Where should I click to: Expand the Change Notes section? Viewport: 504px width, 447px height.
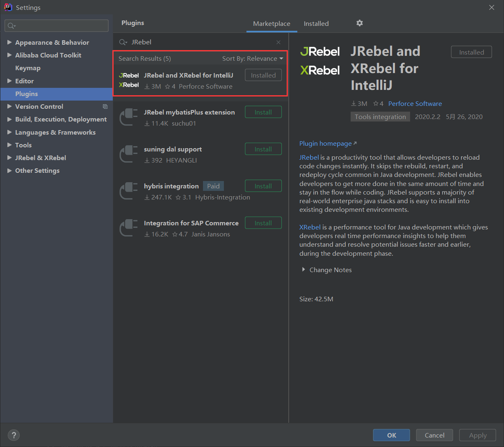(x=303, y=270)
